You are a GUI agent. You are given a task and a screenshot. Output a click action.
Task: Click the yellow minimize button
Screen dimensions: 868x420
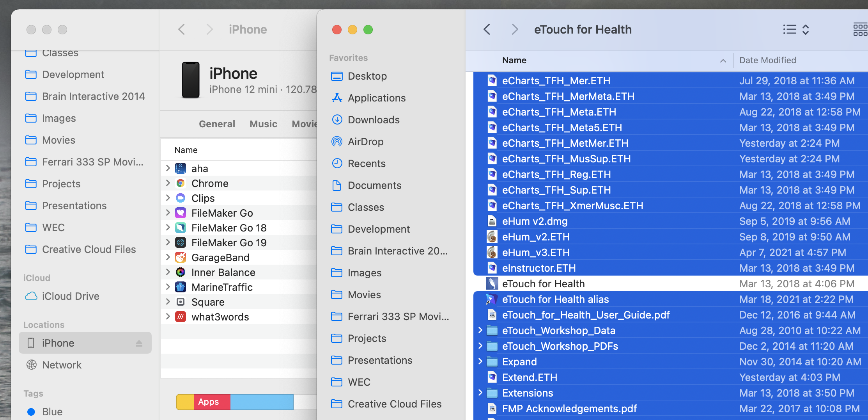pyautogui.click(x=353, y=30)
